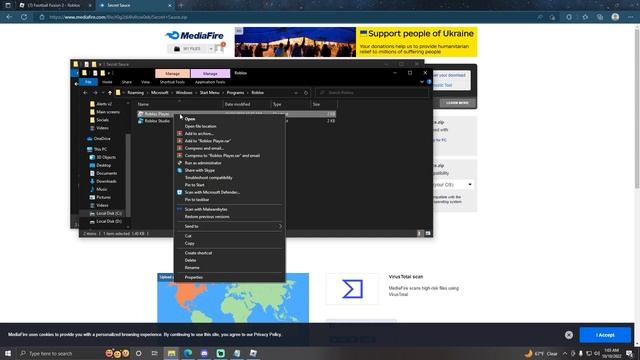Click I Accept cookie button
The width and height of the screenshot is (640, 360).
coord(605,335)
